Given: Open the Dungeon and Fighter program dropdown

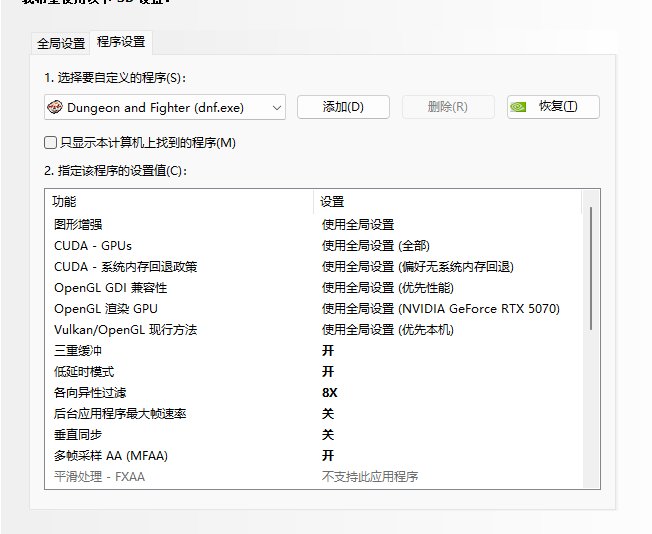Looking at the screenshot, I should point(165,107).
